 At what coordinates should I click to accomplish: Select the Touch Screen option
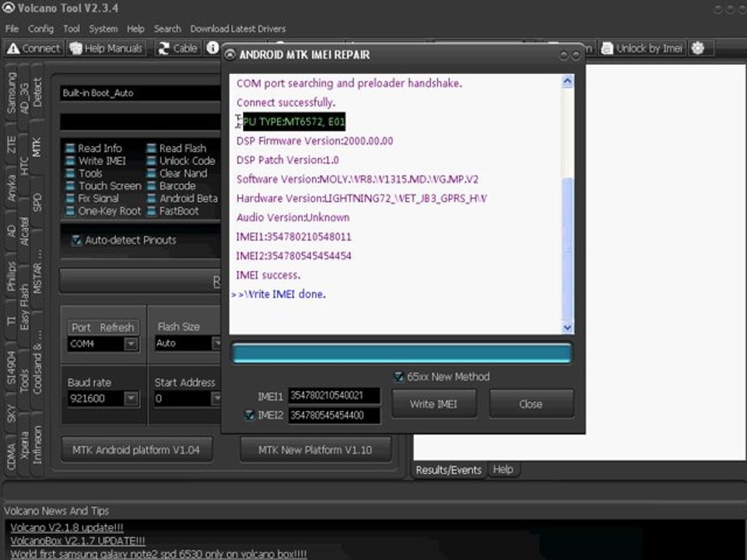click(103, 186)
